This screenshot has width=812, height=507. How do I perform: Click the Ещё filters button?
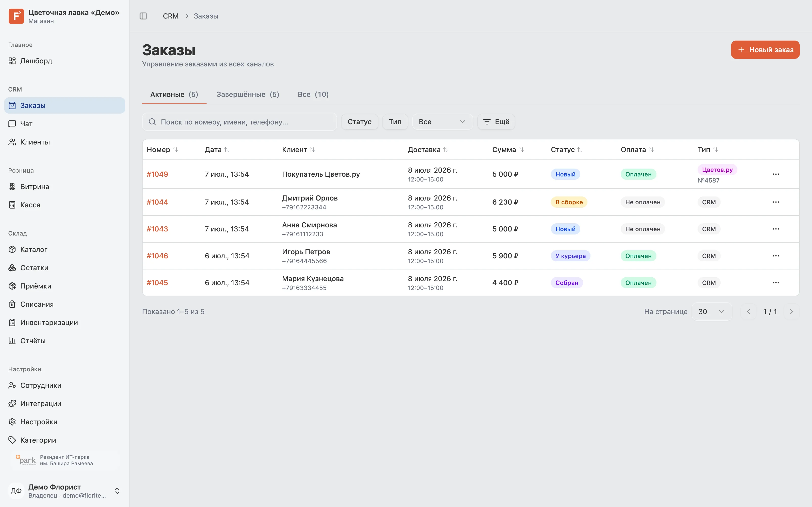[x=496, y=122]
